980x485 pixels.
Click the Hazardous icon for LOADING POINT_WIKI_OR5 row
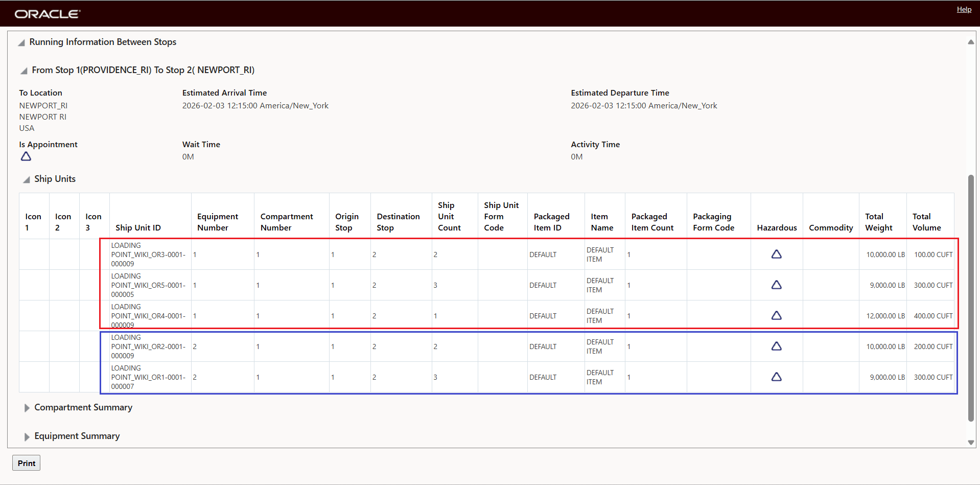click(776, 285)
